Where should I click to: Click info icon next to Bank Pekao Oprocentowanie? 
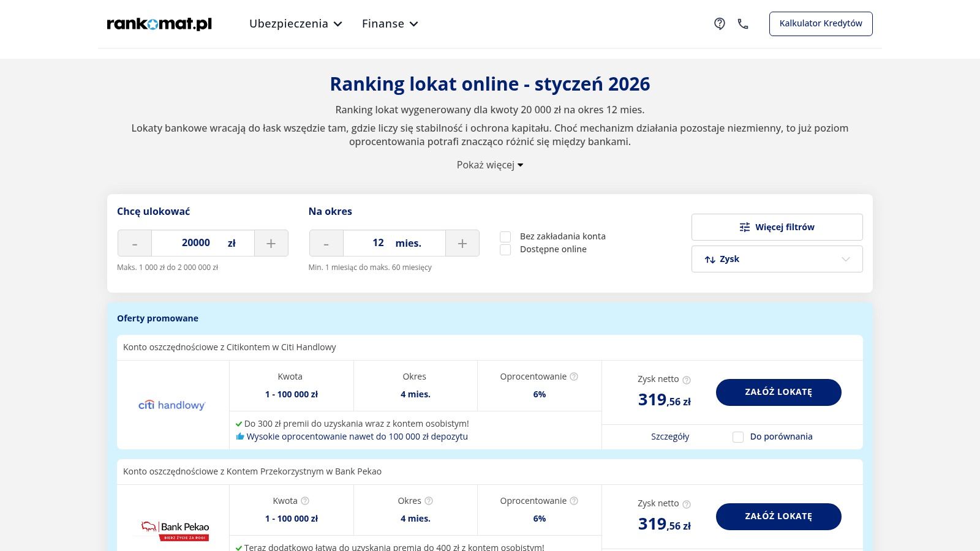tap(574, 501)
